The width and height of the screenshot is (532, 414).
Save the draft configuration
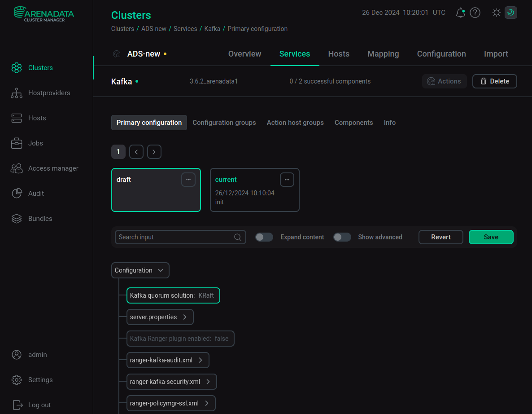pyautogui.click(x=491, y=237)
